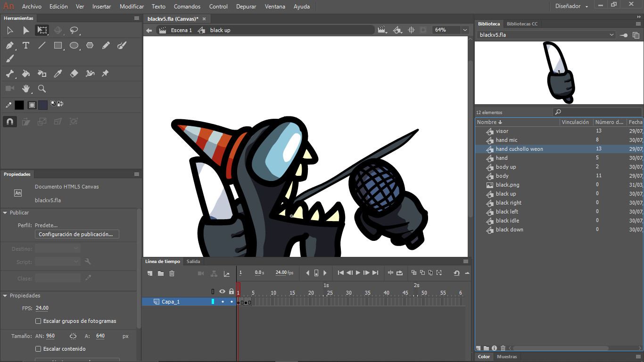Viewport: 644px width, 362px height.
Task: Pick the Paint Bucket tool
Action: pyautogui.click(x=26, y=74)
